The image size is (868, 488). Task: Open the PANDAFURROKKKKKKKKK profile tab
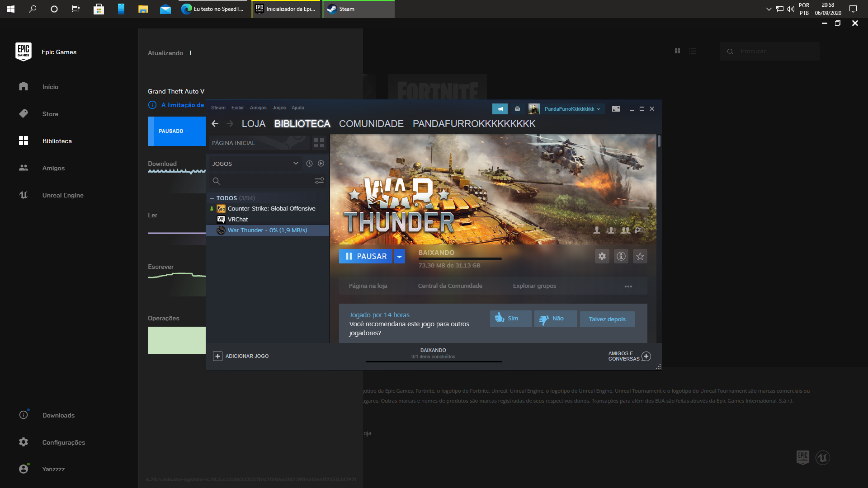(x=474, y=123)
